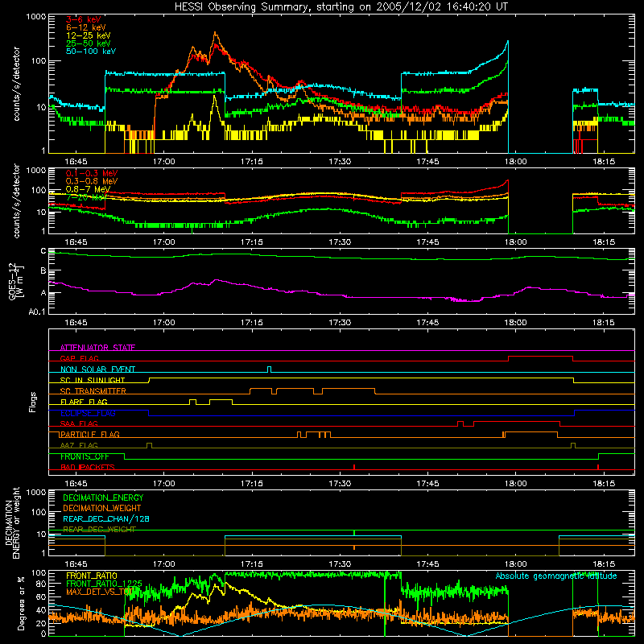644x644 pixels.
Task: Select the SC_TRANSMITTER flag label
Action: (x=93, y=391)
